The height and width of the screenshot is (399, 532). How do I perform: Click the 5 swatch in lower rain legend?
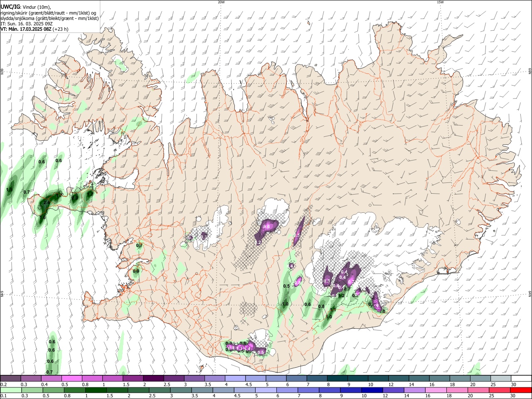pos(265,390)
